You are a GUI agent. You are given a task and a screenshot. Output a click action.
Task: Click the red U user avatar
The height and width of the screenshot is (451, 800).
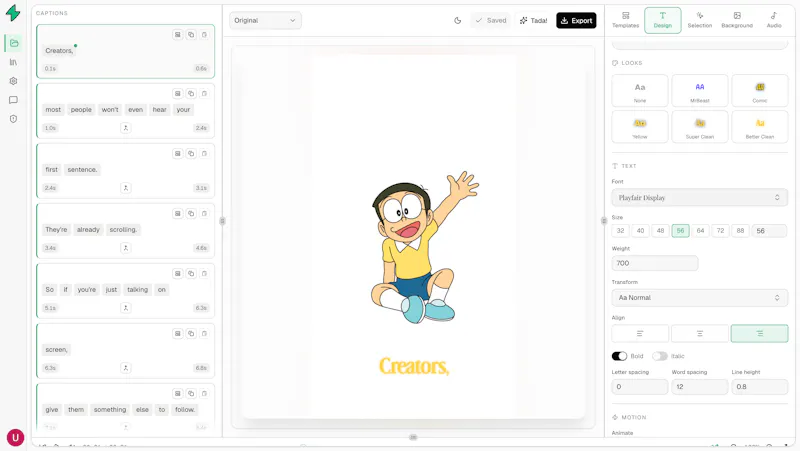click(15, 437)
